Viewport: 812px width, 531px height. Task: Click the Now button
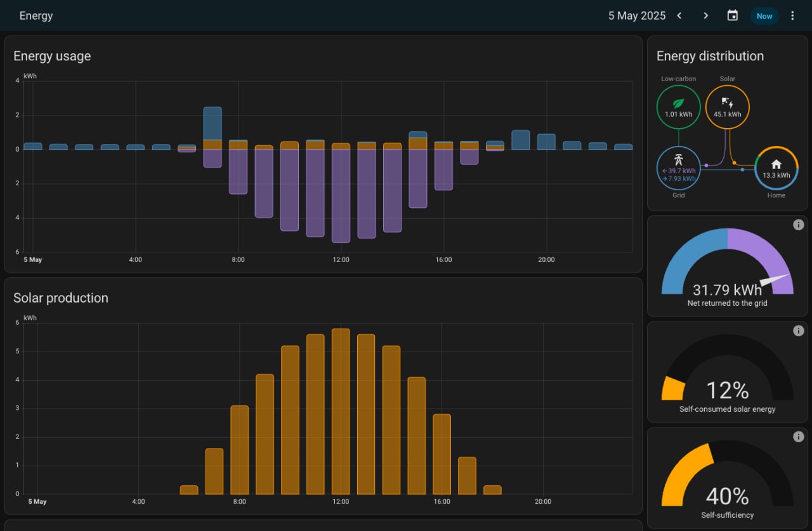point(764,16)
